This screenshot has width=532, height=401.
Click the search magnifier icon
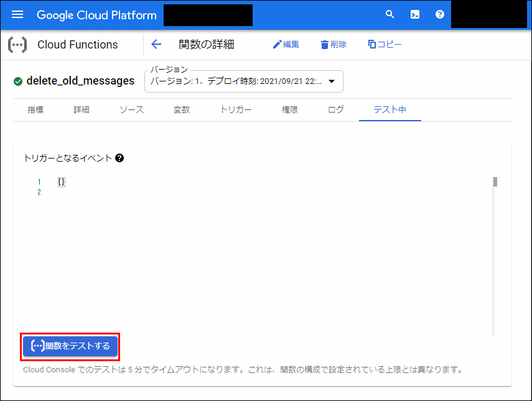(390, 14)
